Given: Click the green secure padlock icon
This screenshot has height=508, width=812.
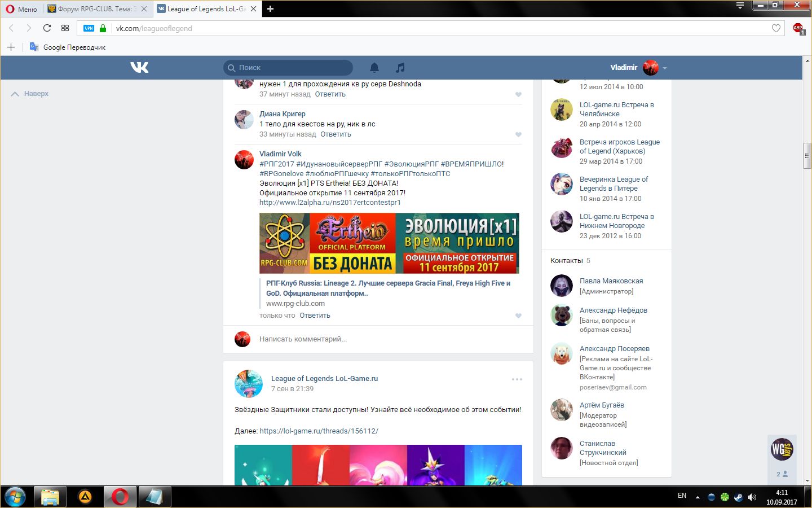Looking at the screenshot, I should tap(103, 28).
